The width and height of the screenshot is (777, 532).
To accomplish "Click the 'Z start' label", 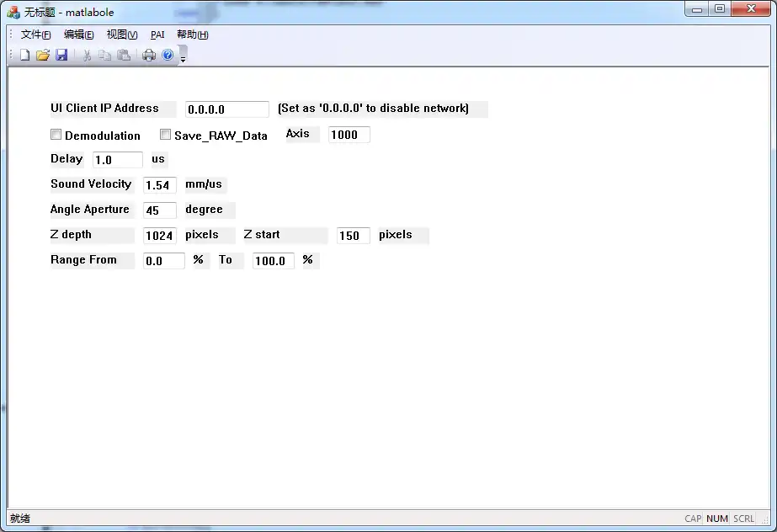I will click(x=262, y=235).
